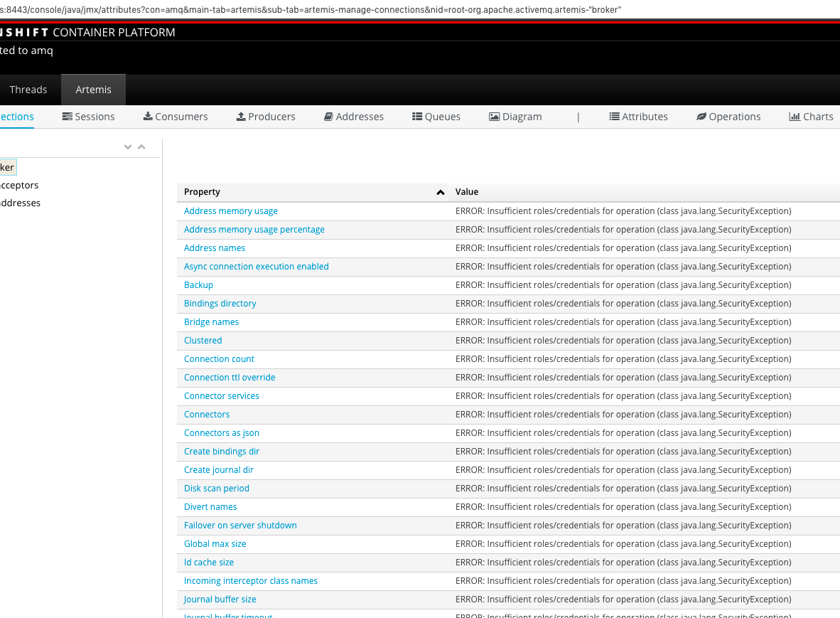Click error value for Connection count row

[623, 359]
